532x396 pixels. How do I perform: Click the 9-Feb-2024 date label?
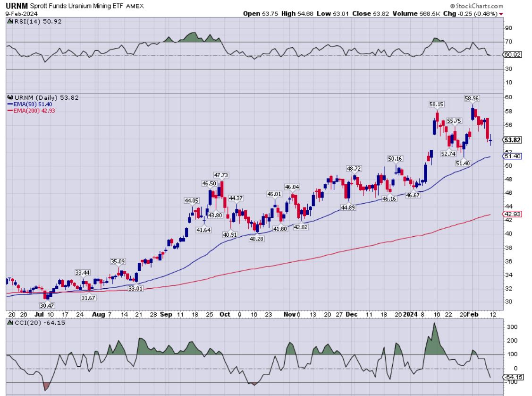(x=21, y=14)
